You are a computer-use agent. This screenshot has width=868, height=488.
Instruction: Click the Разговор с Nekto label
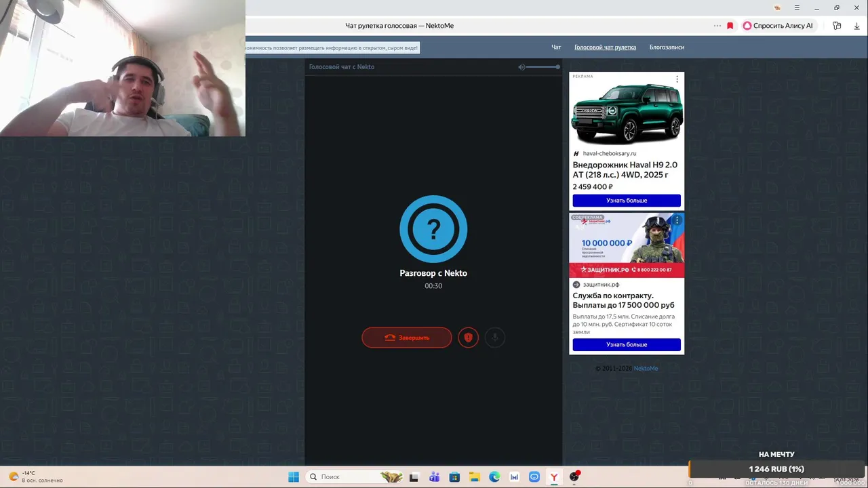tap(433, 273)
